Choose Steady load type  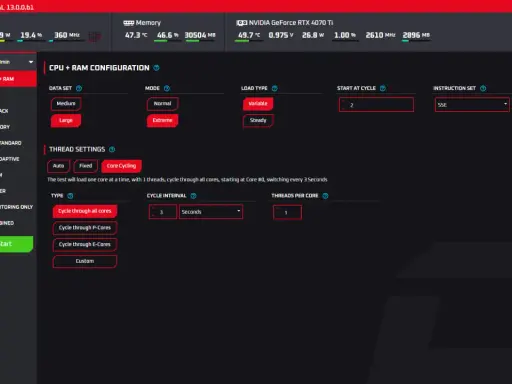click(x=258, y=120)
